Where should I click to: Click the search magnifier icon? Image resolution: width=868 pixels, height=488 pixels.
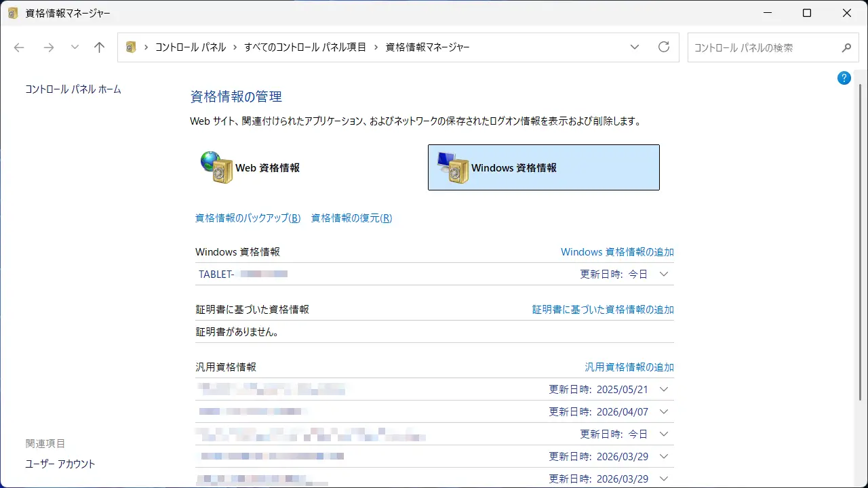tap(846, 47)
